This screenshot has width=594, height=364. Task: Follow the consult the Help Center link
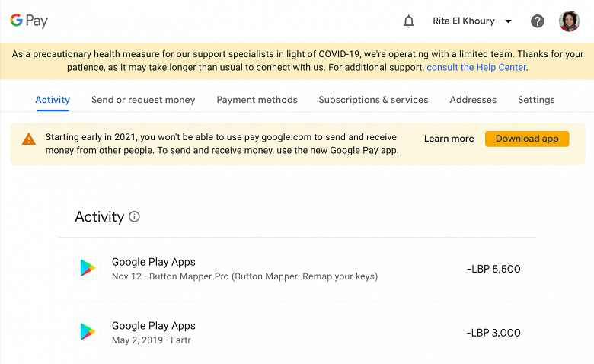click(x=476, y=68)
